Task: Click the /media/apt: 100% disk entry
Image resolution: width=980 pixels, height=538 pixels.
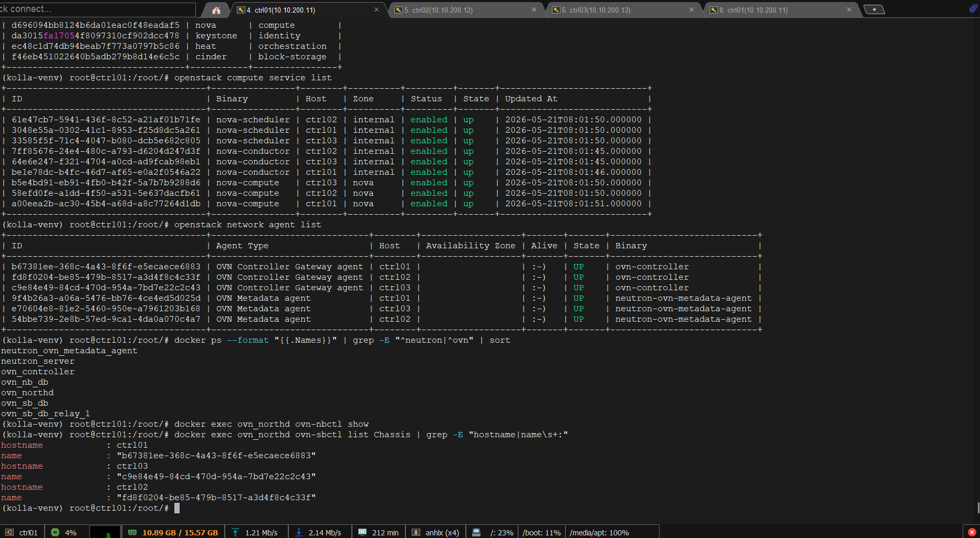Action: [x=599, y=532]
